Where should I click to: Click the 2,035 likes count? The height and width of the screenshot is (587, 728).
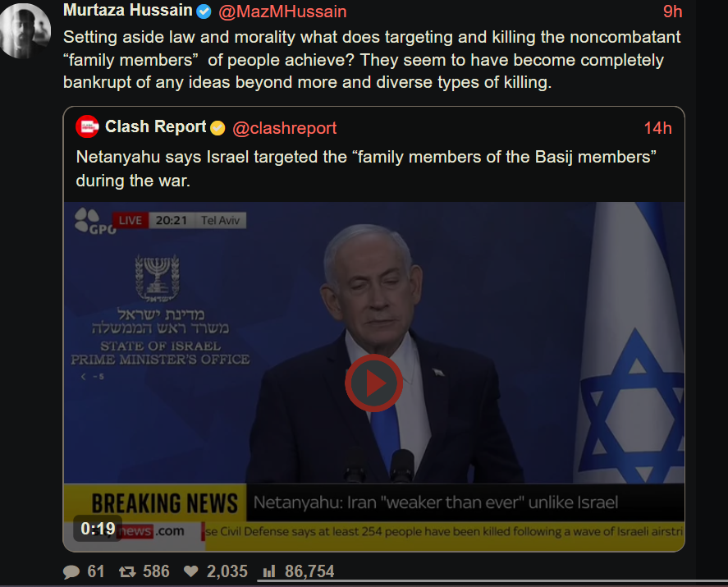point(227,571)
